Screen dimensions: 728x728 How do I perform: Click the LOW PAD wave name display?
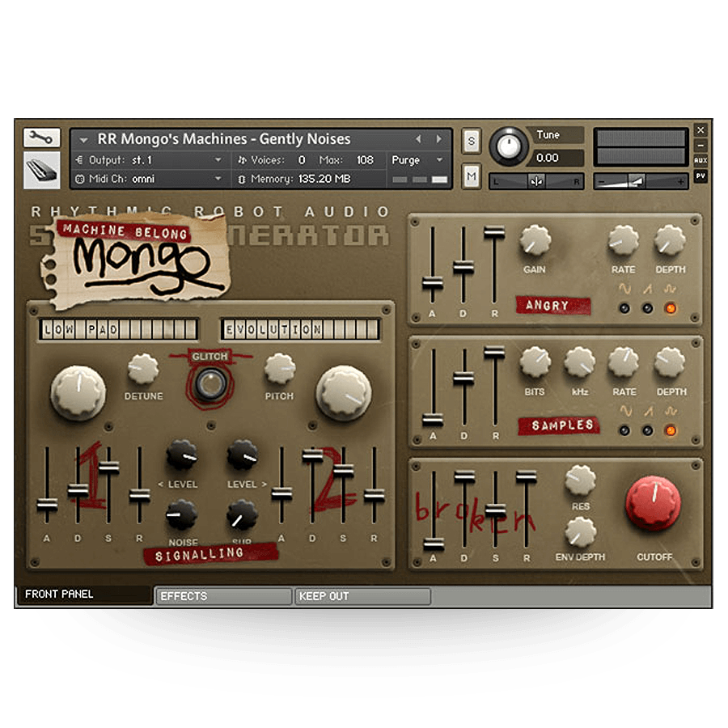coord(118,330)
